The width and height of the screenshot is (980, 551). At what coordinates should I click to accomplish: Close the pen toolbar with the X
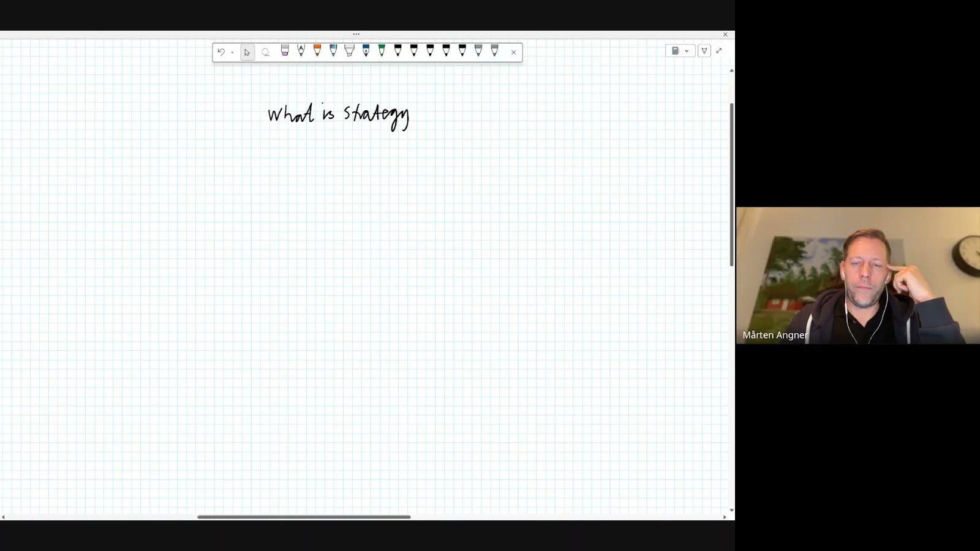(x=513, y=52)
